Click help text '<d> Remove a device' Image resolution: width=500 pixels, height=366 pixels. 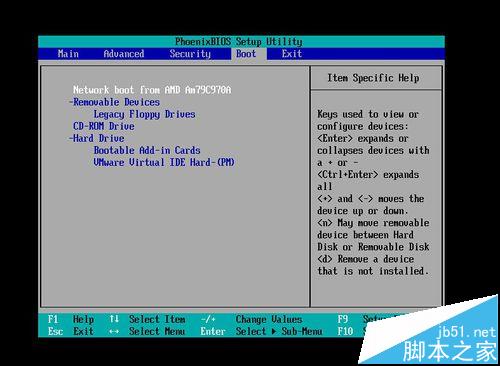click(366, 259)
